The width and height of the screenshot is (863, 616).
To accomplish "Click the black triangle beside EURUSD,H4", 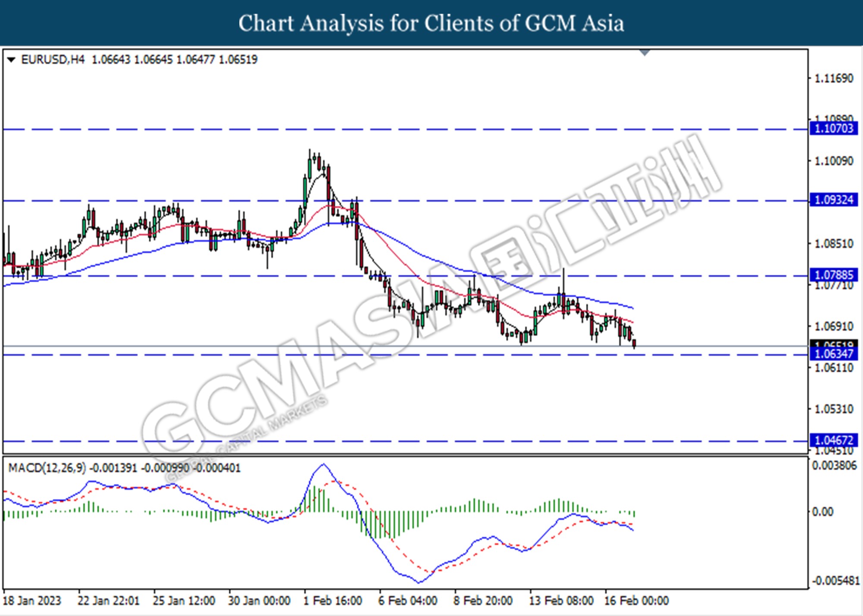I will coord(12,60).
